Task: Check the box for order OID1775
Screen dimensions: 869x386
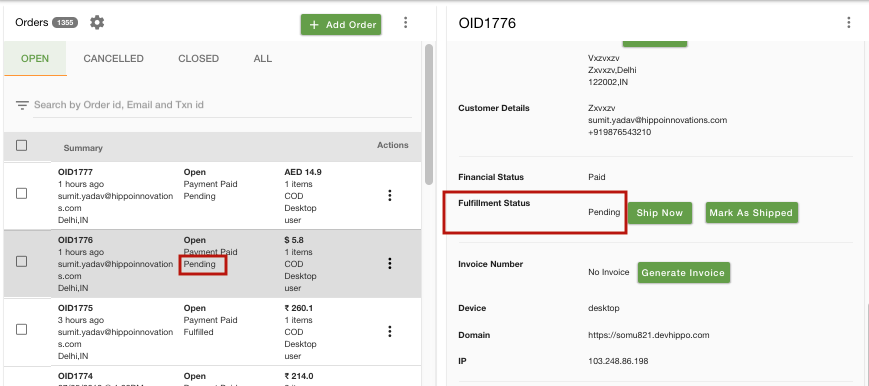Action: pyautogui.click(x=22, y=329)
